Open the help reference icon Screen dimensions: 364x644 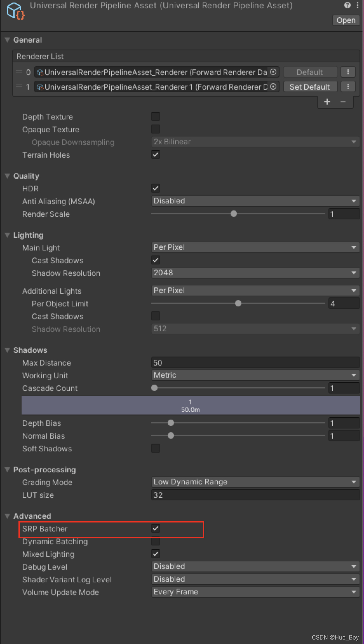(347, 5)
